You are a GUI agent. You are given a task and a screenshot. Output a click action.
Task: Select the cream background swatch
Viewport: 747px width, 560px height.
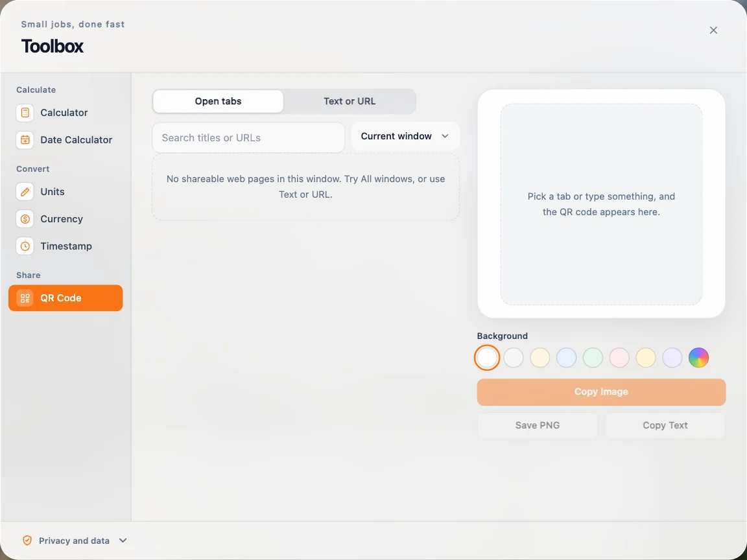pos(539,358)
